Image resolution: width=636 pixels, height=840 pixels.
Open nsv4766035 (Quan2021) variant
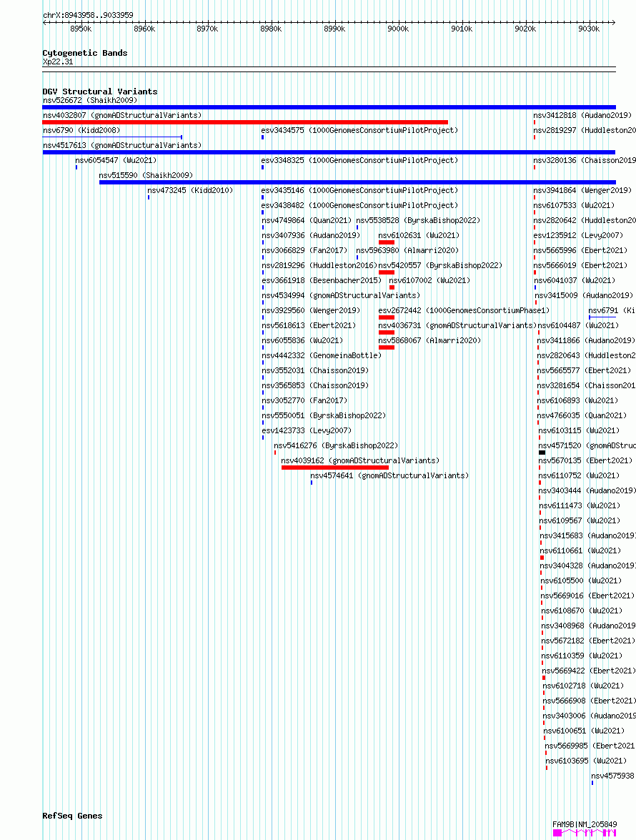point(582,415)
